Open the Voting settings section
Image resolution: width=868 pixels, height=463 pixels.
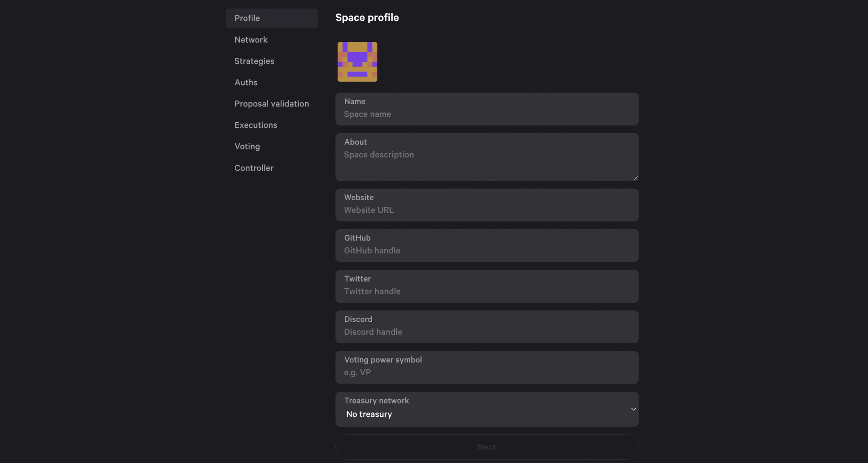point(247,146)
